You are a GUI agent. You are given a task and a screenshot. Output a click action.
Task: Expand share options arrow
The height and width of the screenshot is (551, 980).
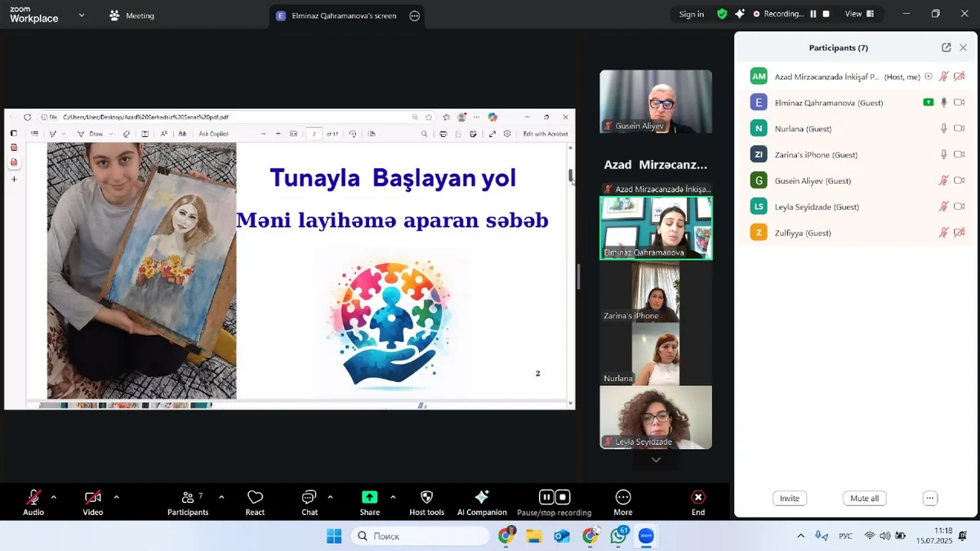click(x=393, y=497)
